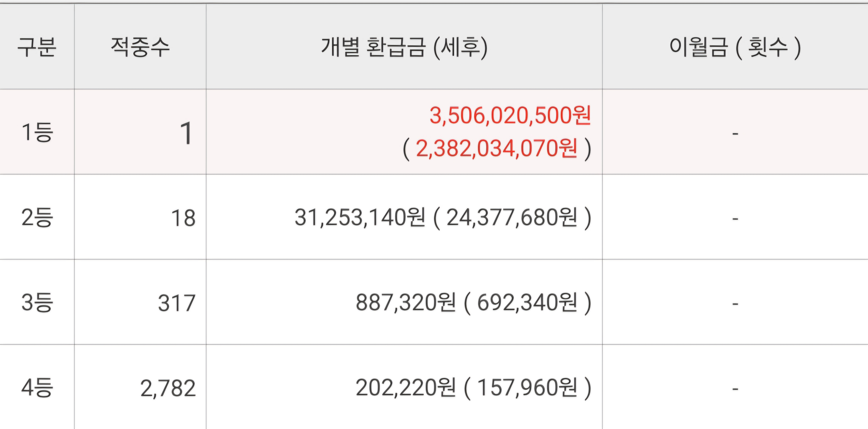Viewport: 868px width, 429px height.
Task: Click the 구분 column header
Action: click(37, 47)
